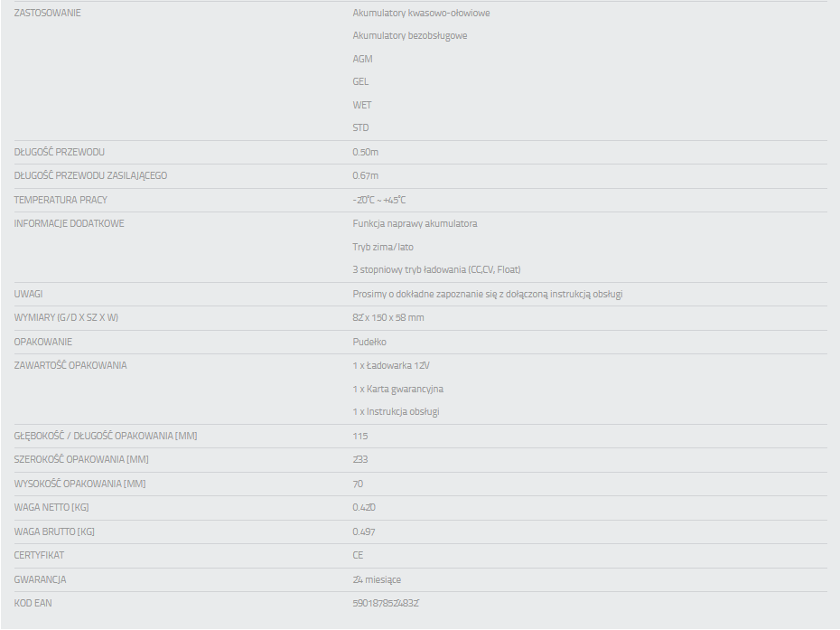Select the 'Akumulatory kwasowo-ołowiowe' text

tap(421, 13)
